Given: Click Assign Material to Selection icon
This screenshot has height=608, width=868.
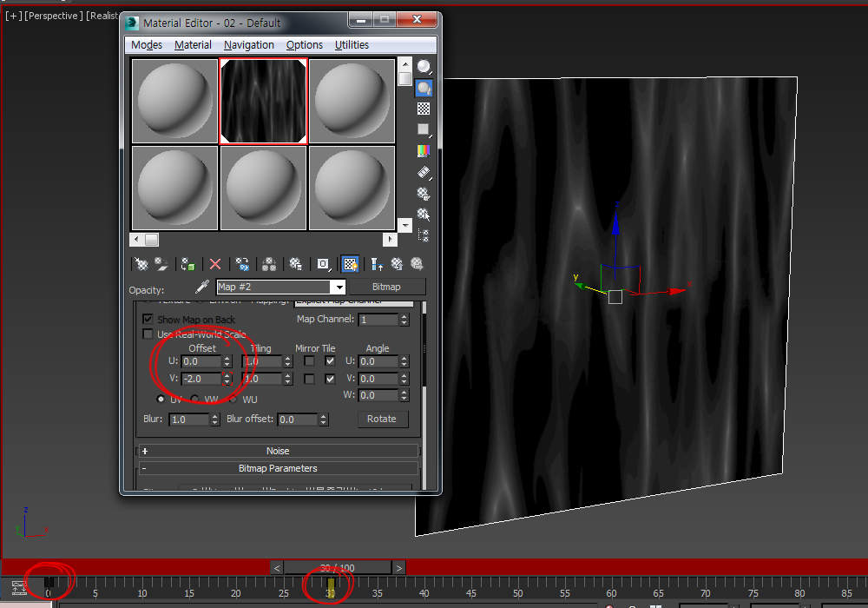Looking at the screenshot, I should point(188,264).
